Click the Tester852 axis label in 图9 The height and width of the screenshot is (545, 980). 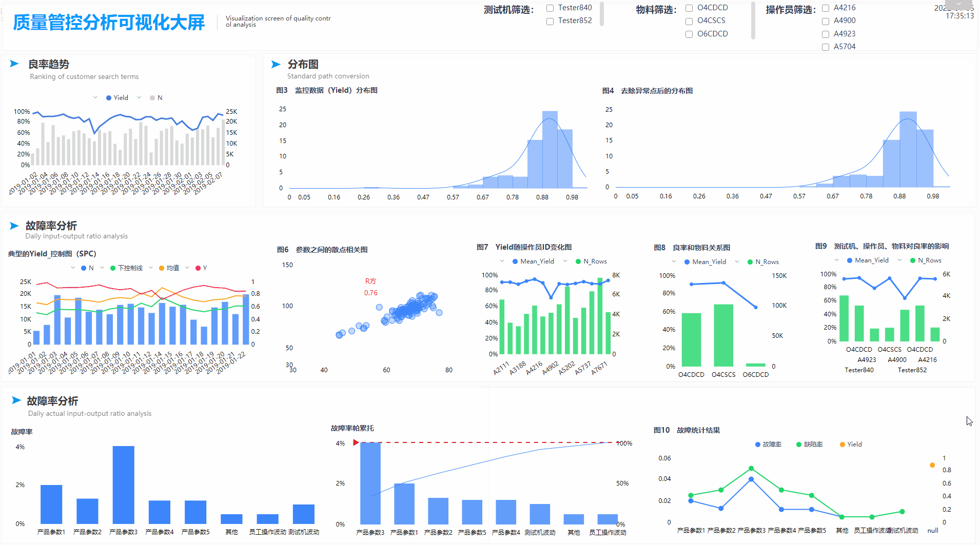pos(912,370)
